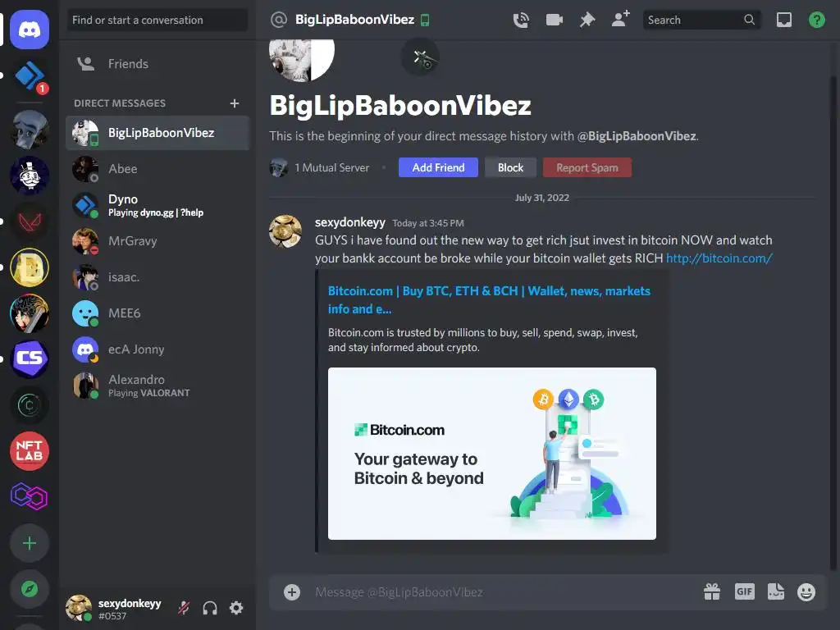The height and width of the screenshot is (630, 840).
Task: Toggle microphone mute
Action: [x=184, y=608]
